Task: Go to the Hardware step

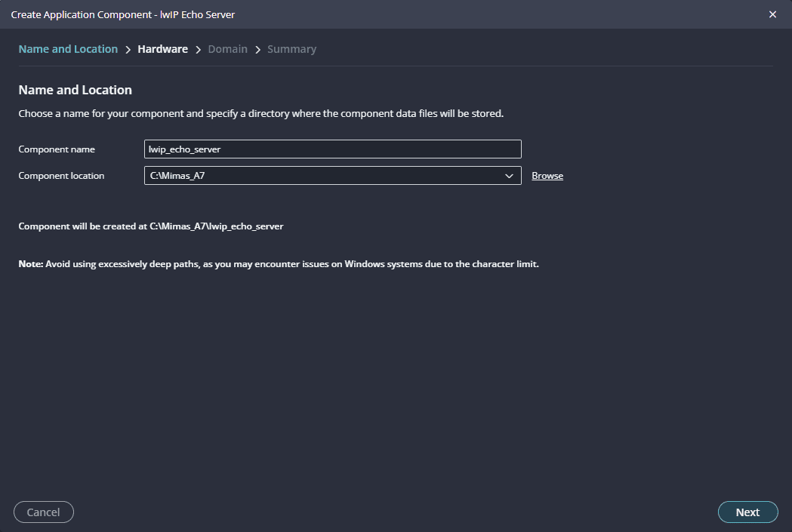Action: pos(162,49)
